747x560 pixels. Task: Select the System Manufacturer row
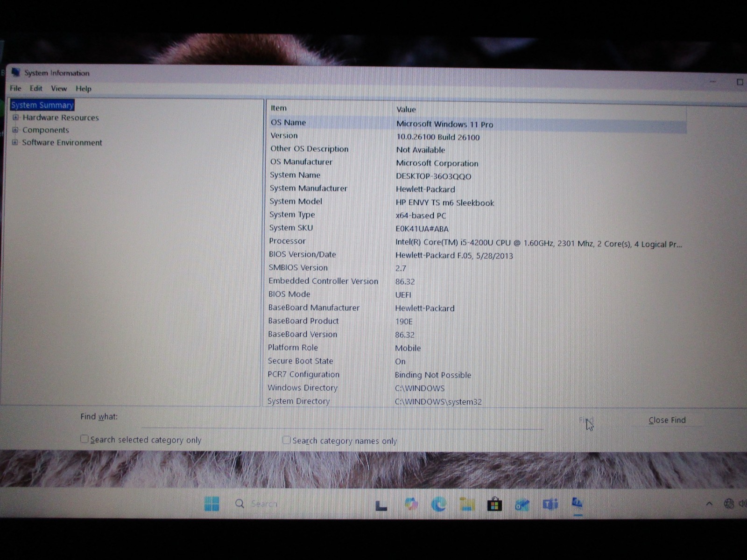(x=477, y=189)
